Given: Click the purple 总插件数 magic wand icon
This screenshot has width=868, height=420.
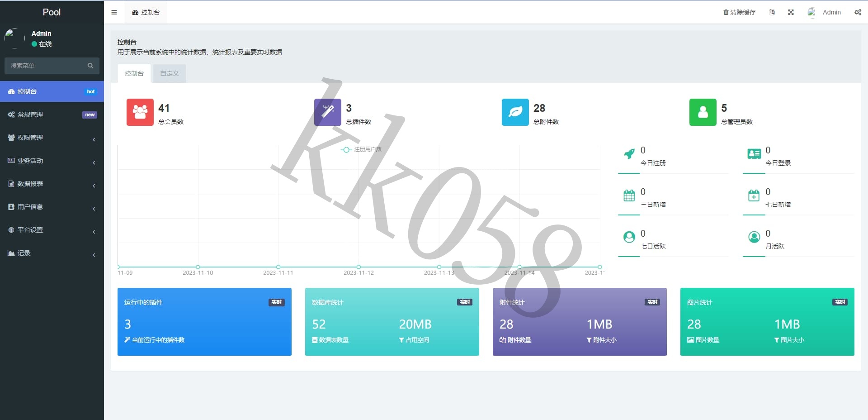Looking at the screenshot, I should coord(328,112).
